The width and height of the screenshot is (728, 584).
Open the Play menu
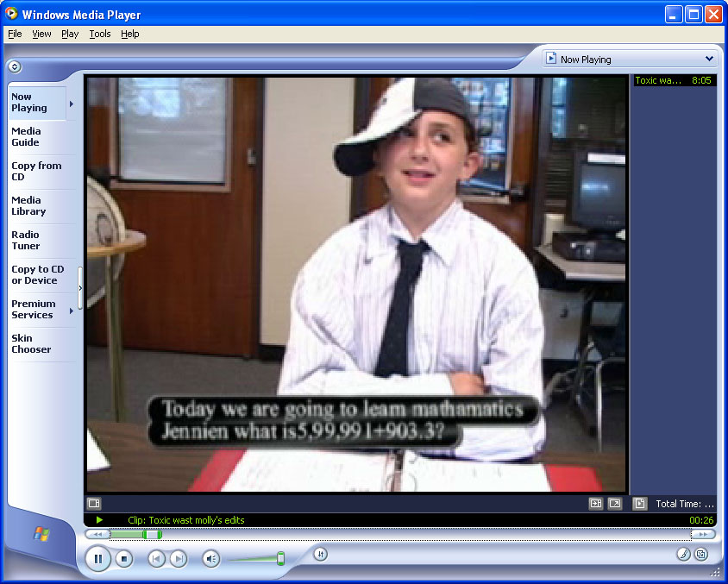(x=70, y=34)
